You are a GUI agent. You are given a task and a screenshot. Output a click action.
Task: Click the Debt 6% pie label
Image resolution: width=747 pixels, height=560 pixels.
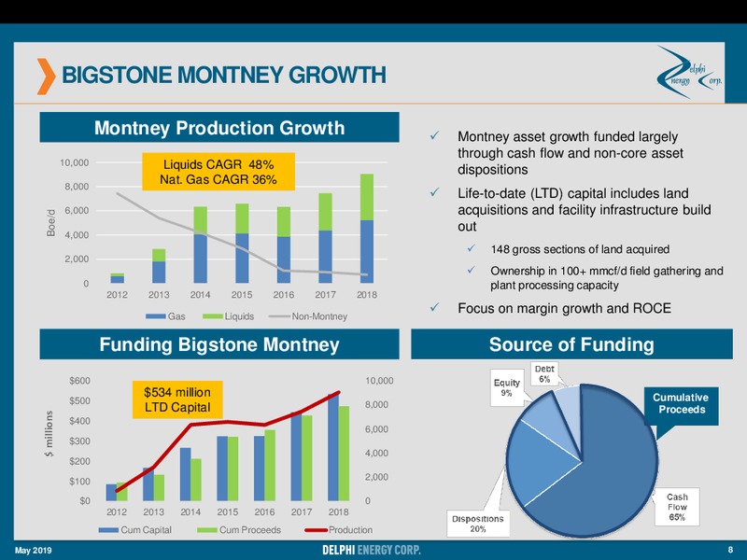(x=544, y=374)
